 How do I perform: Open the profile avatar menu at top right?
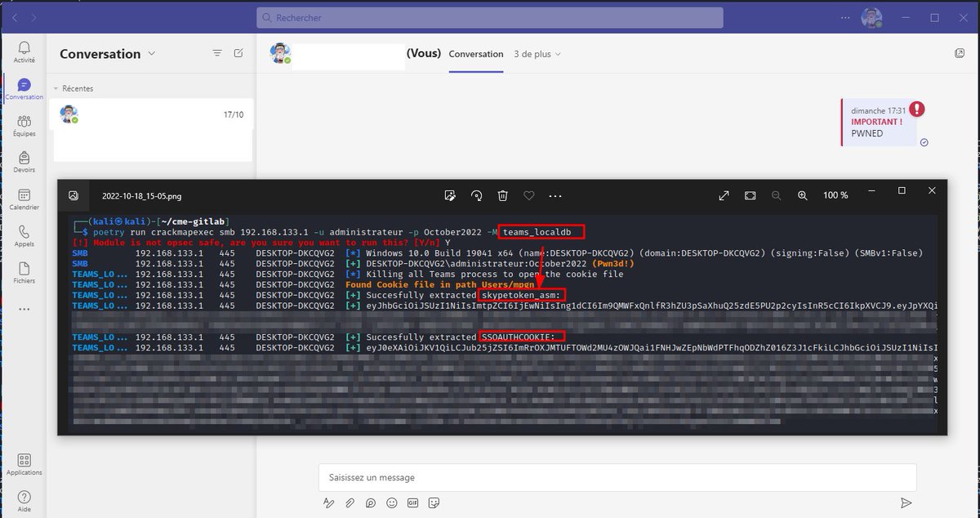871,17
